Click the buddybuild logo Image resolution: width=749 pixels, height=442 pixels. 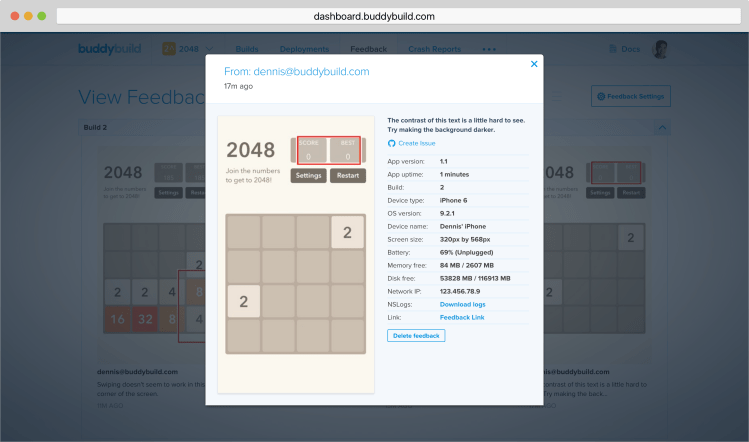109,49
